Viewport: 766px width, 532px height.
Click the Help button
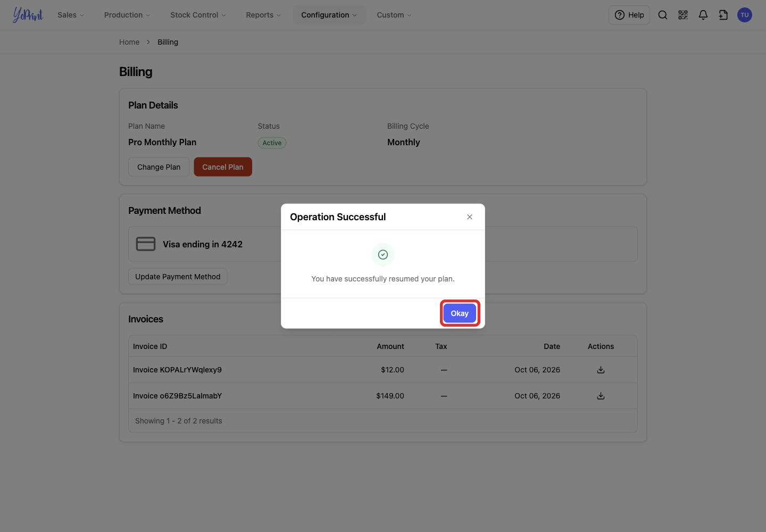pos(629,15)
